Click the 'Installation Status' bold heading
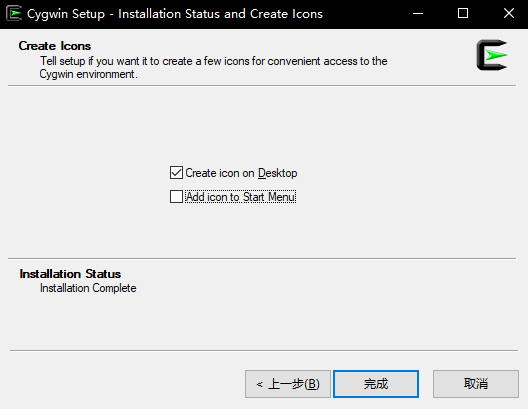The height and width of the screenshot is (409, 528). [70, 274]
